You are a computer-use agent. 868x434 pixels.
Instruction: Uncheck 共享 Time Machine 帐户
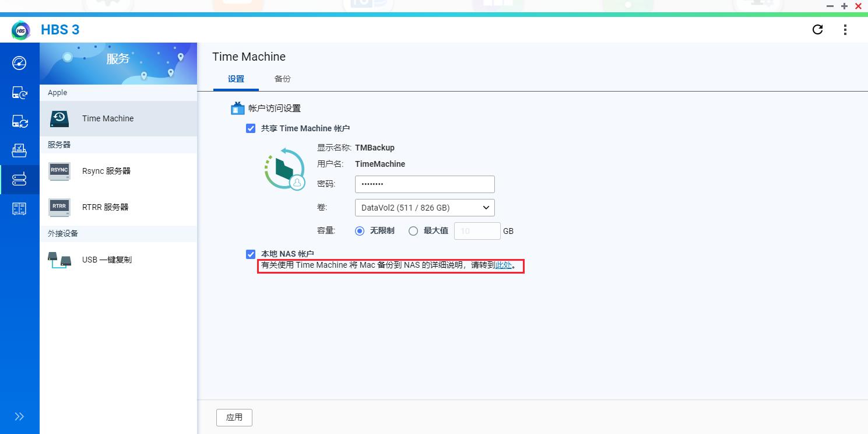point(251,128)
